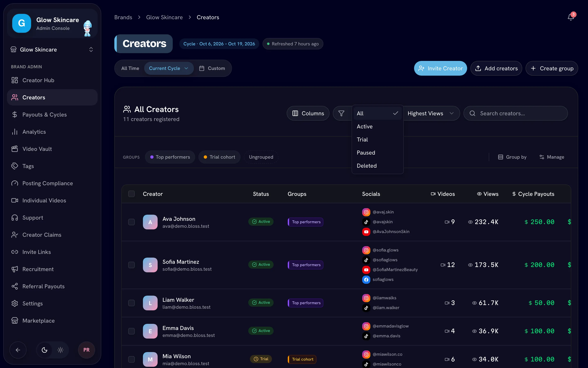This screenshot has height=368, width=588.
Task: Toggle the select-all creators checkbox
Action: pos(131,194)
